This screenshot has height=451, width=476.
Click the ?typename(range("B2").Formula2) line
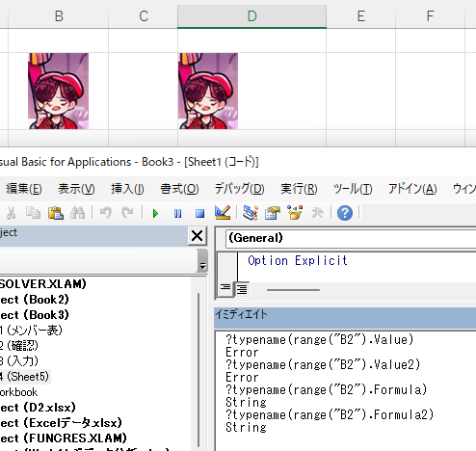coord(330,414)
